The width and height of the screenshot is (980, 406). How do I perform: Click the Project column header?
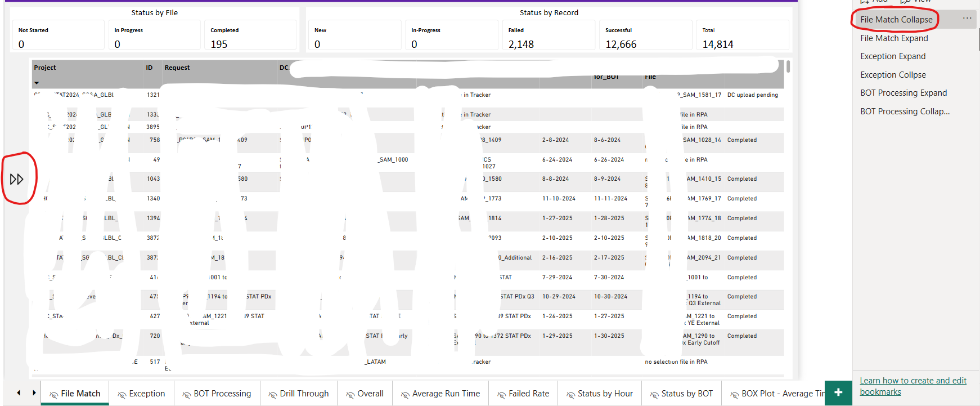click(45, 68)
